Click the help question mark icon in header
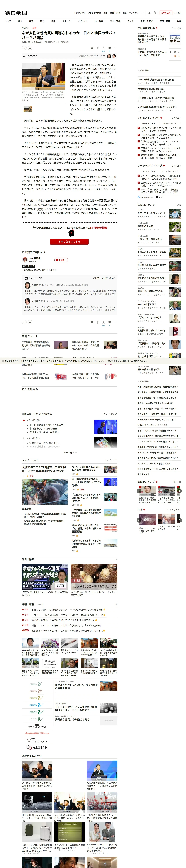The width and height of the screenshot is (186, 868). pyautogui.click(x=154, y=13)
